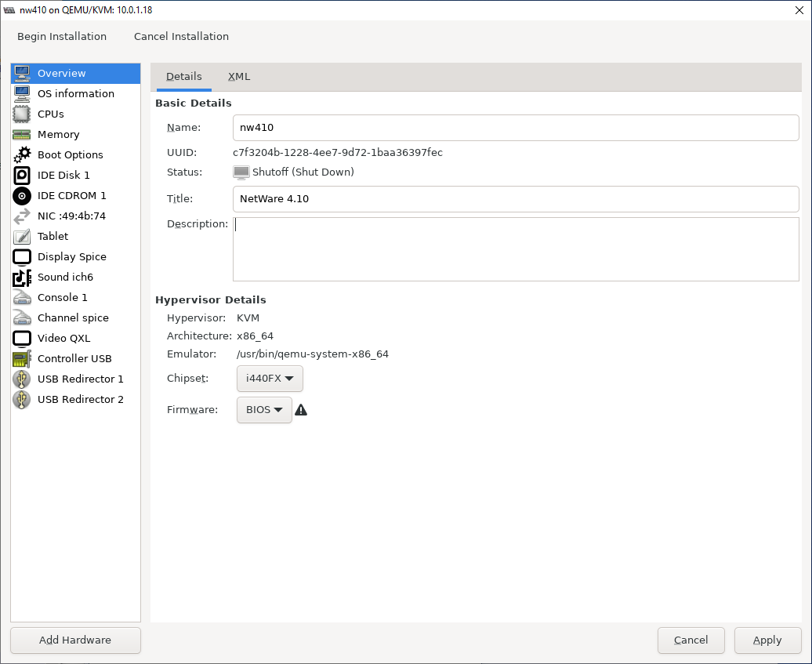
Task: Click the NIC :49:4b:74 arrows icon
Action: coord(22,216)
